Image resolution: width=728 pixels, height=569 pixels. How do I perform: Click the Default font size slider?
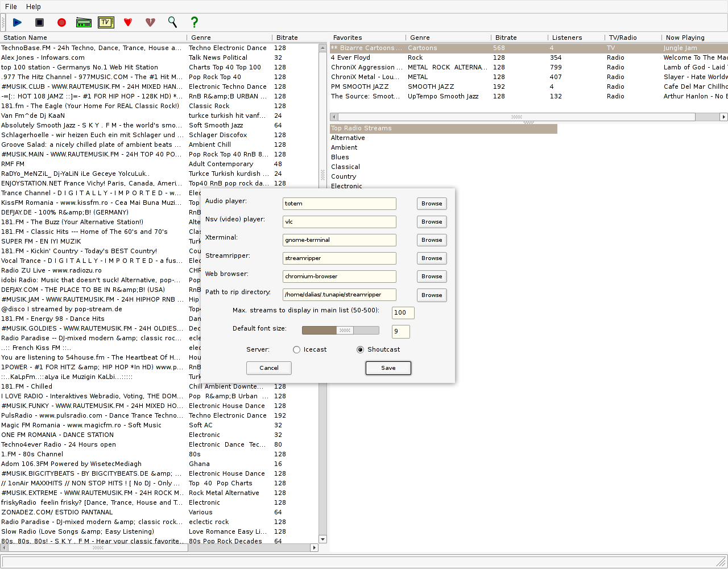coord(341,331)
